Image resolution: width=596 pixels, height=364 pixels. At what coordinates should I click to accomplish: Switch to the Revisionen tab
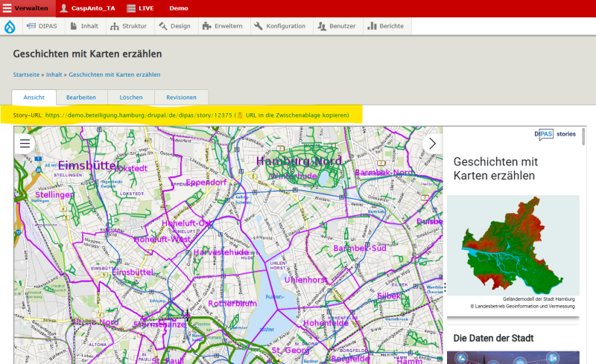(x=181, y=98)
